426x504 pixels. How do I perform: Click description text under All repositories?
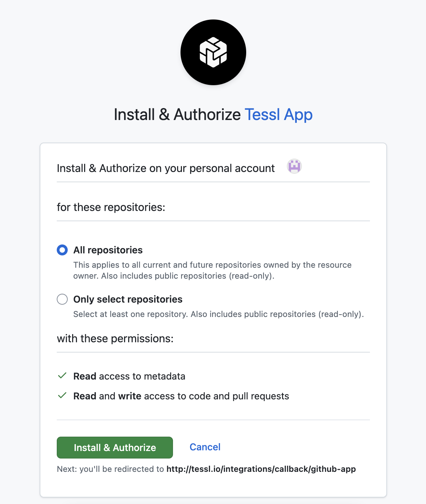coord(212,270)
